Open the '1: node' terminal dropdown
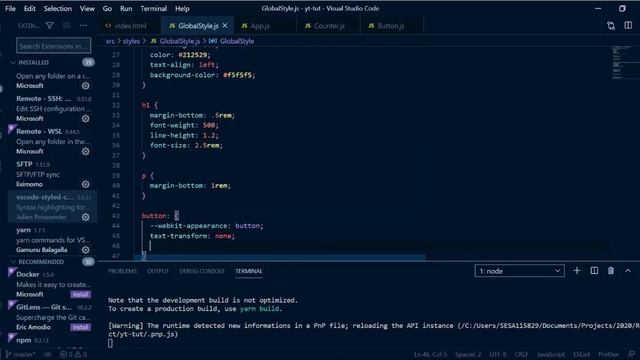 pyautogui.click(x=519, y=271)
